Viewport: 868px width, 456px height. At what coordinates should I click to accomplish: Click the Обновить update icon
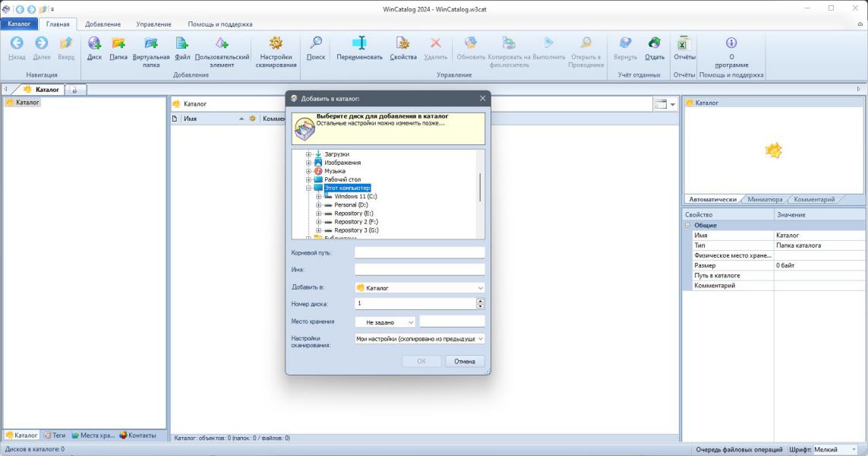pos(471,43)
